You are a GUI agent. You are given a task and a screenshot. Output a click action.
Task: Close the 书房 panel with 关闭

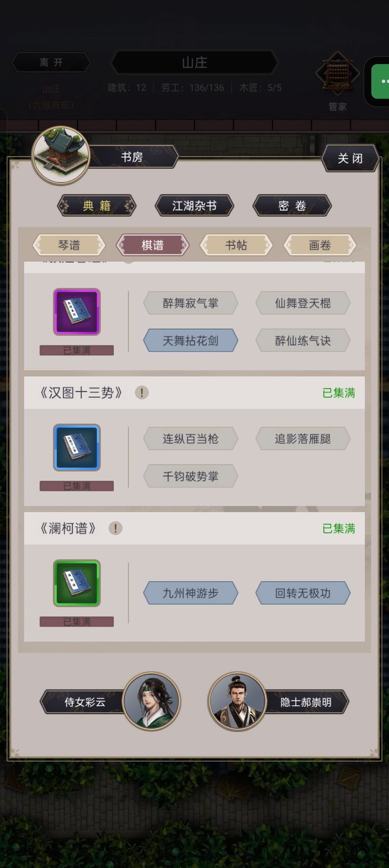tap(350, 158)
